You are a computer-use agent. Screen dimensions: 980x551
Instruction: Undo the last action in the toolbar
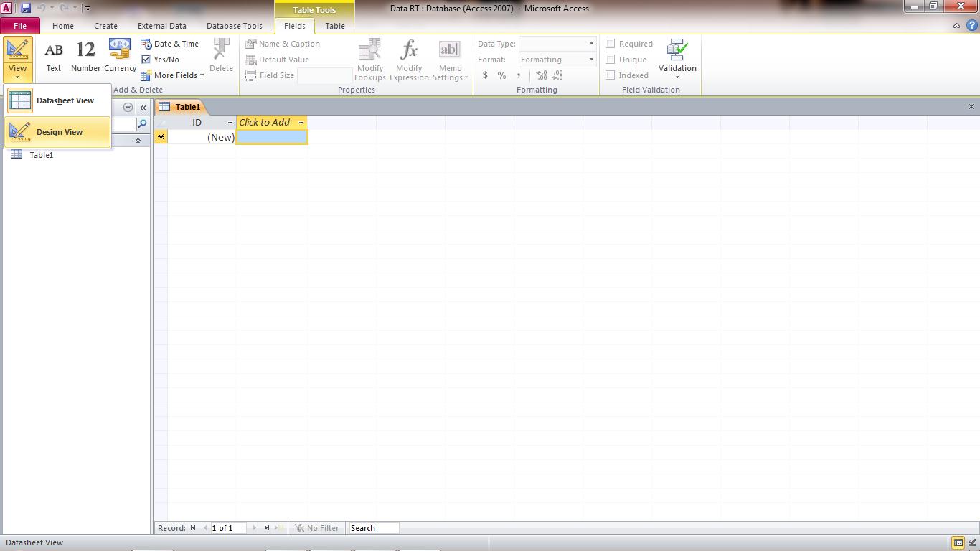42,9
